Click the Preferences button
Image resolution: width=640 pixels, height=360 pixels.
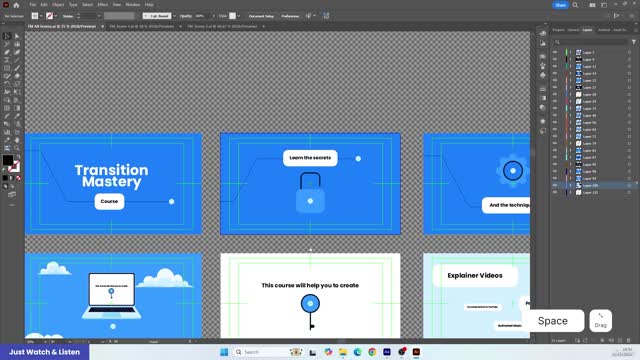pyautogui.click(x=290, y=16)
